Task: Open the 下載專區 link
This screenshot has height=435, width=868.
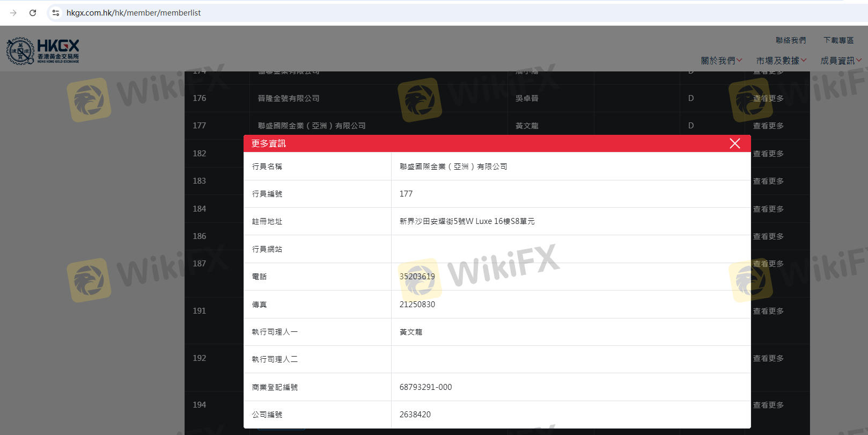Action: click(838, 40)
